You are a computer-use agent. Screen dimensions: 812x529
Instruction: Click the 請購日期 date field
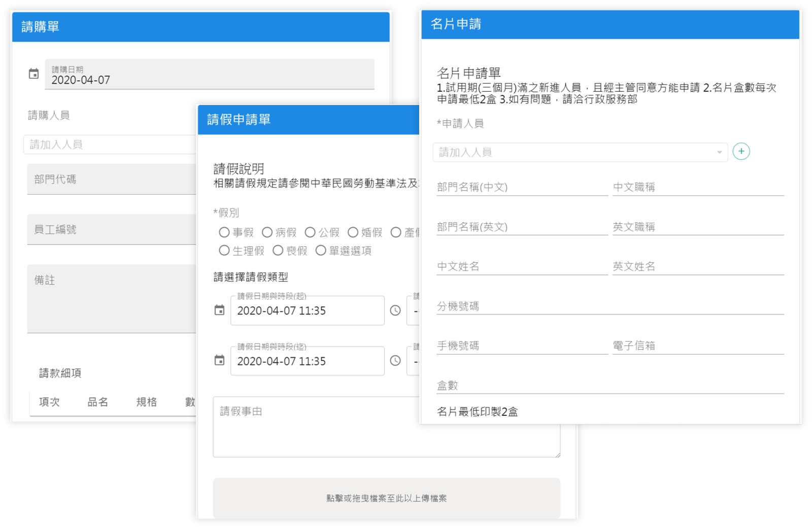pyautogui.click(x=210, y=75)
